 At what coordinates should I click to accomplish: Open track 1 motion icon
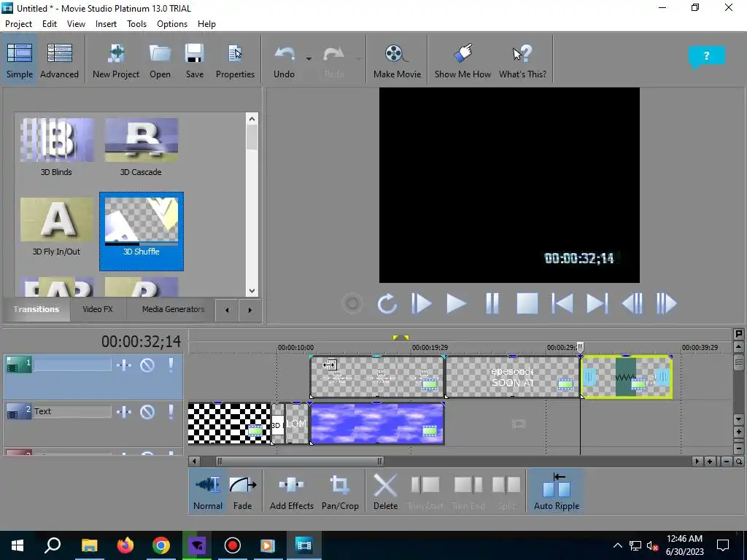[124, 365]
